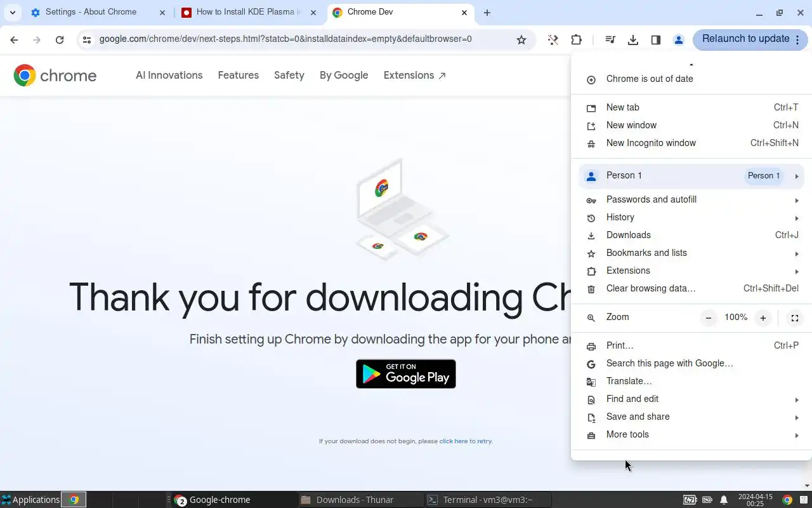Click the taskbar clock showing 00:25

(755, 500)
